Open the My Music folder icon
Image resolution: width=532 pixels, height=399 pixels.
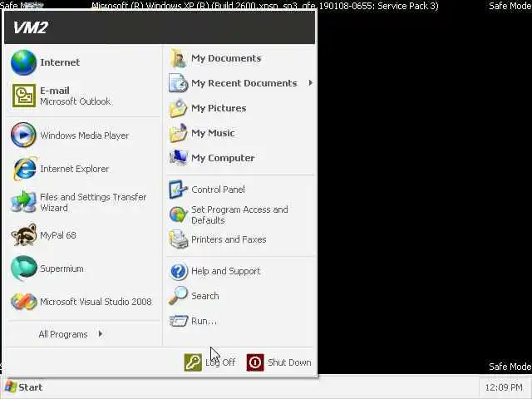tap(178, 133)
